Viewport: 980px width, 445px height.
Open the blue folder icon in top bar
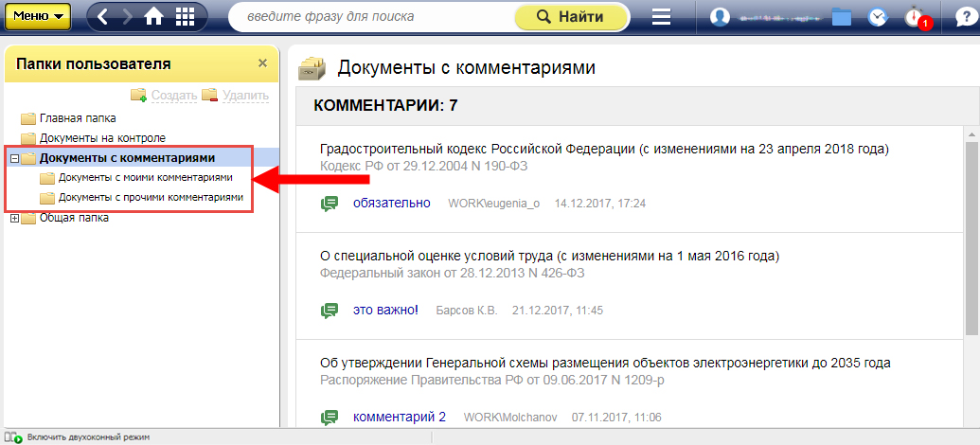841,17
